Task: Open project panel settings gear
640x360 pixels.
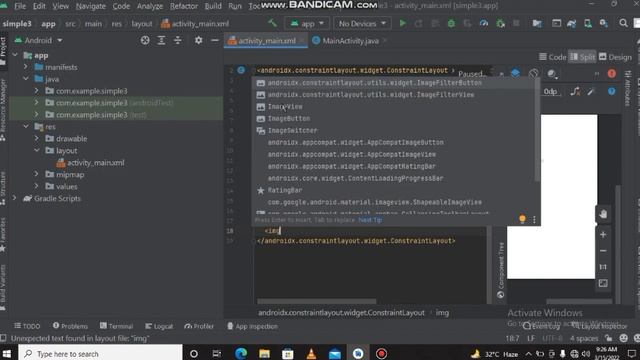Action: click(x=198, y=40)
